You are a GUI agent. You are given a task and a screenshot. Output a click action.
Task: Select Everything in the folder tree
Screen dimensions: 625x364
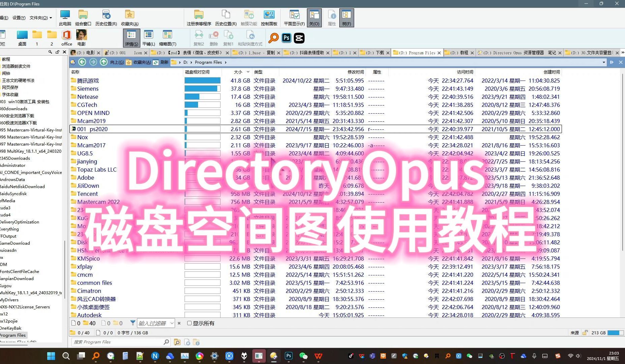click(x=9, y=229)
